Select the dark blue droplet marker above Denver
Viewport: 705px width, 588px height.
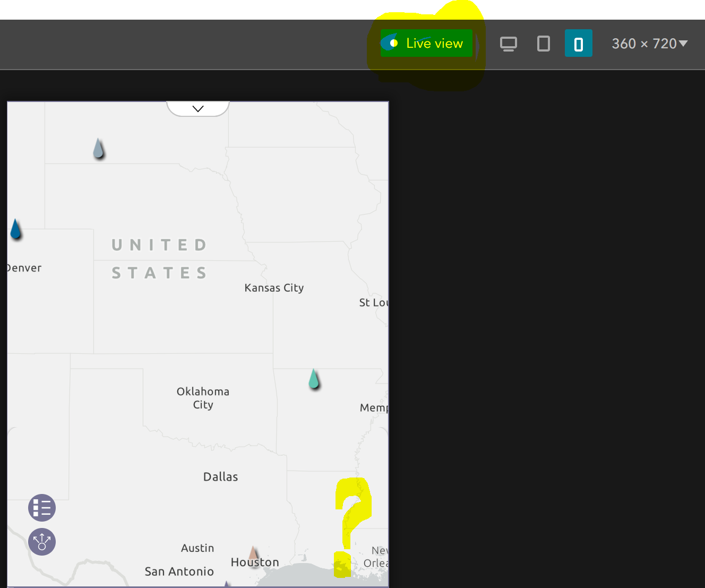(x=16, y=229)
